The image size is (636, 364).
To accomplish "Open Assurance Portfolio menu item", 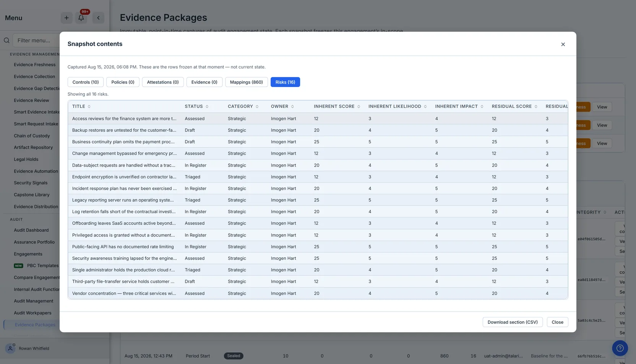I will click(34, 242).
